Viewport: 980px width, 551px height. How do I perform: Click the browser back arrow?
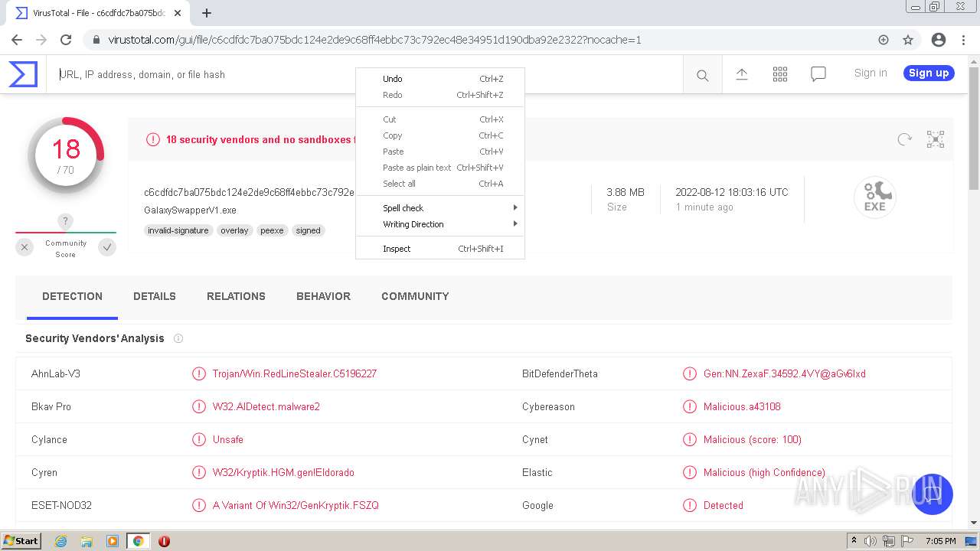(x=17, y=40)
